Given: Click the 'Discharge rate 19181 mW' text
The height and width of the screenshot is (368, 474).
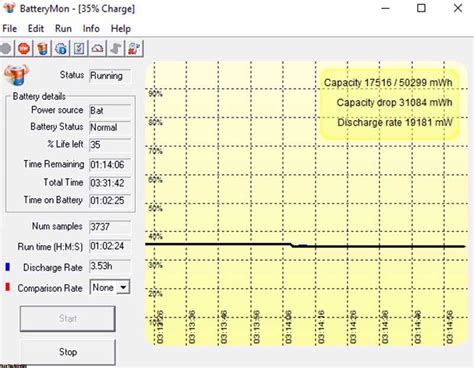Looking at the screenshot, I should pyautogui.click(x=395, y=123).
